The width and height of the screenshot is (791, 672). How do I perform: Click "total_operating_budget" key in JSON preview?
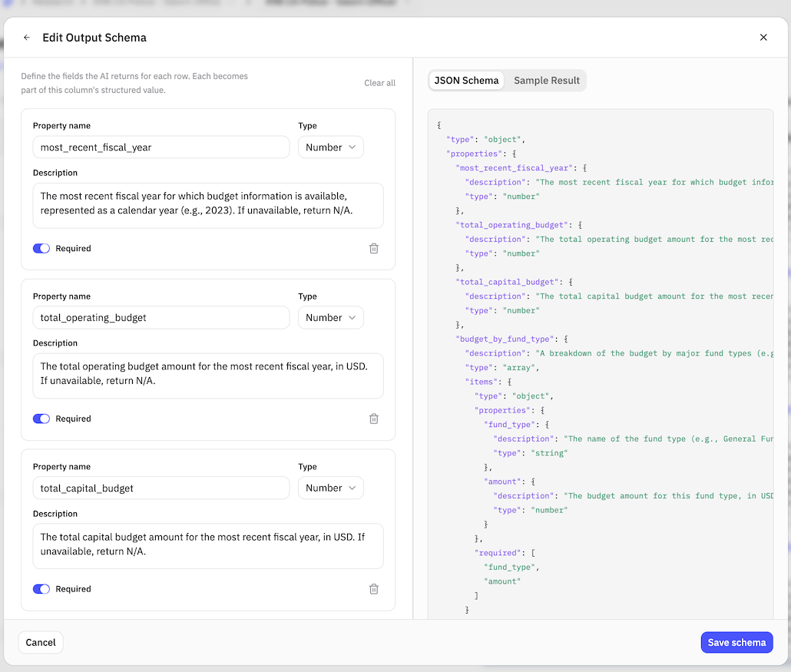click(x=511, y=225)
